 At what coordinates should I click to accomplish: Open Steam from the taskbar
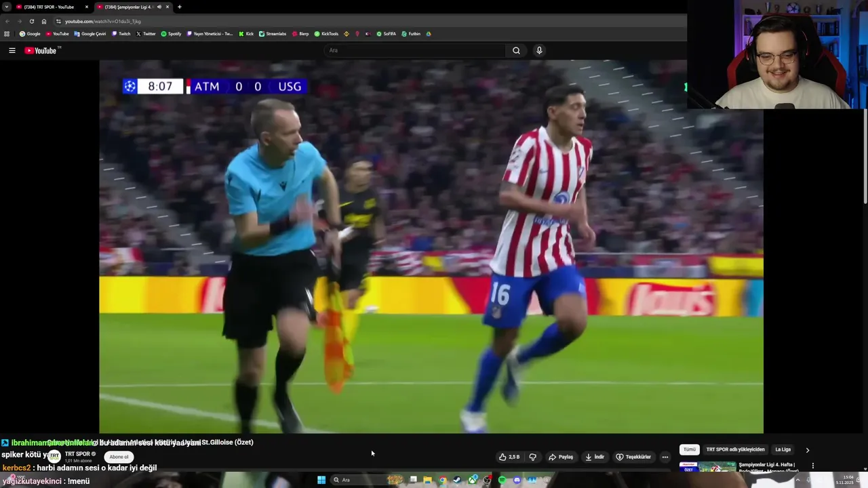tap(457, 480)
